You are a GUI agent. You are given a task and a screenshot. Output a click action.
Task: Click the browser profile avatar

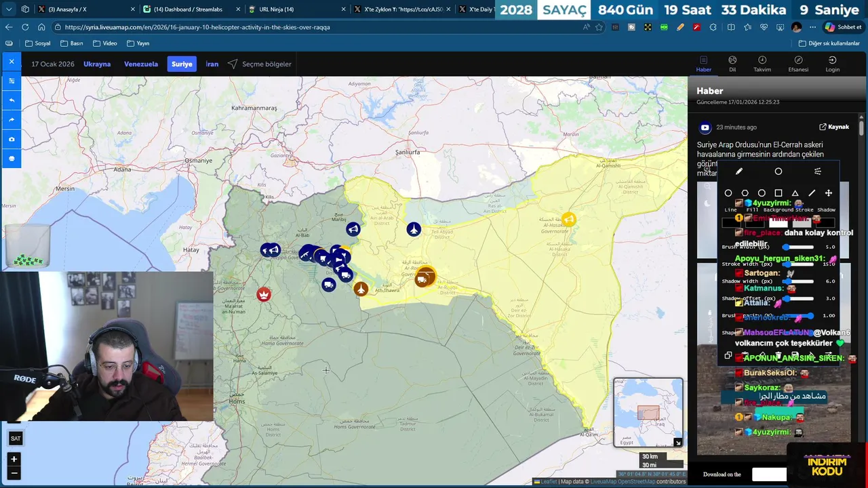point(796,27)
